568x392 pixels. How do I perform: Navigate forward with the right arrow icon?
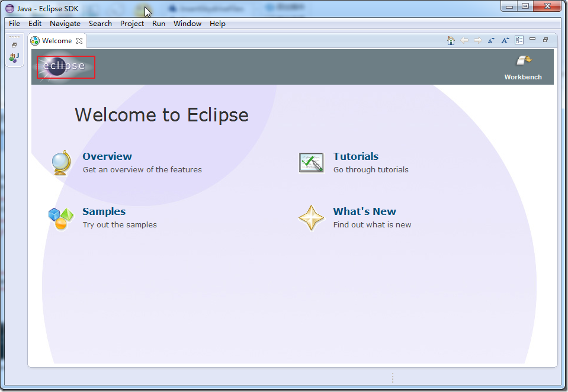(478, 41)
